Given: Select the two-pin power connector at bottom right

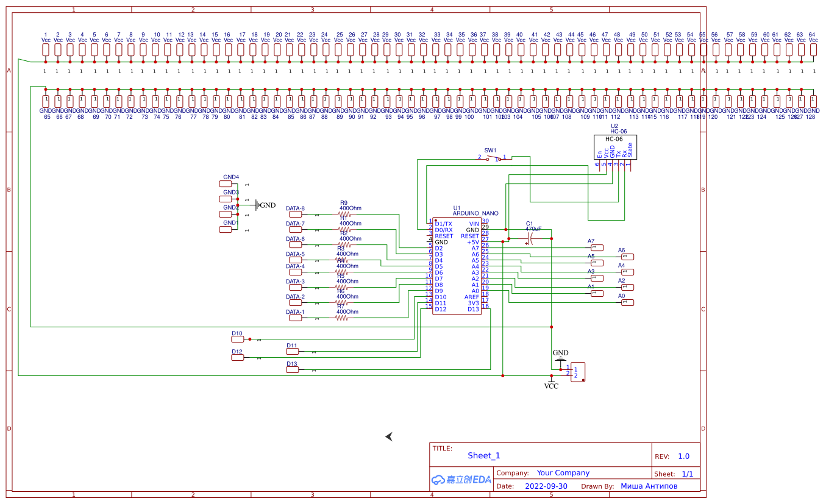Looking at the screenshot, I should click(577, 371).
